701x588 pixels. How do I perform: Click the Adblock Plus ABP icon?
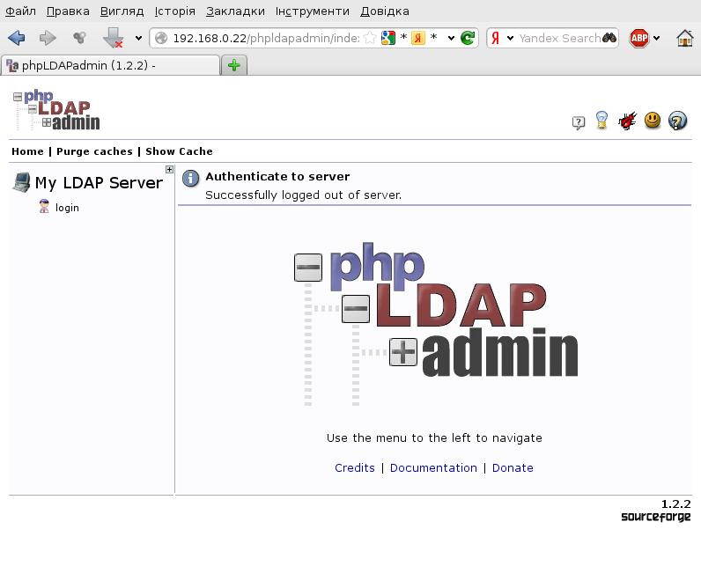click(638, 38)
